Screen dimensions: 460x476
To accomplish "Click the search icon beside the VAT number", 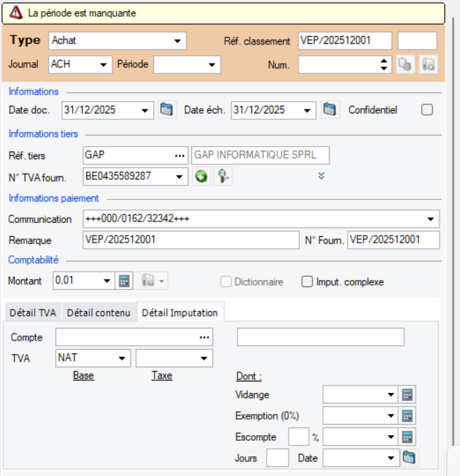I will [x=223, y=176].
